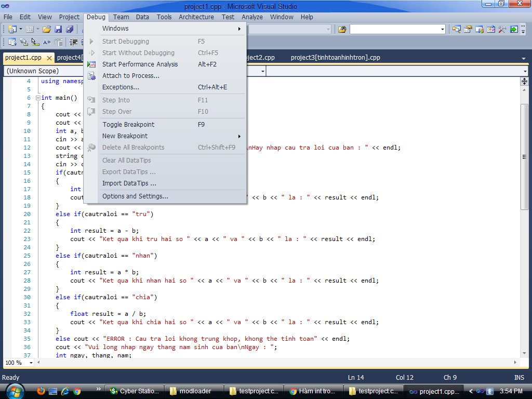Switch to the project3[tinhtoanhinhtron].cpp tab
The height and width of the screenshot is (399, 532).
[335, 58]
